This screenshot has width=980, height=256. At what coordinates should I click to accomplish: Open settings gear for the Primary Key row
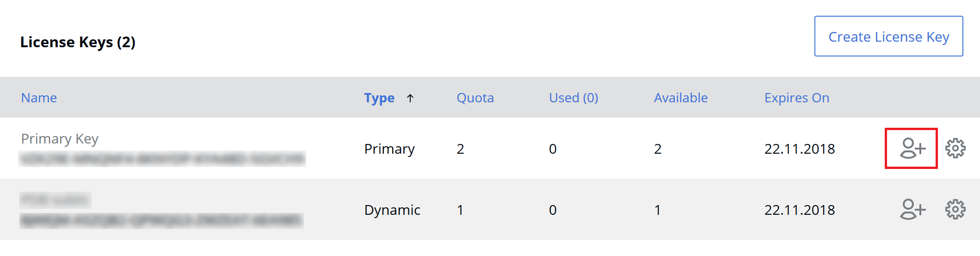[x=955, y=149]
